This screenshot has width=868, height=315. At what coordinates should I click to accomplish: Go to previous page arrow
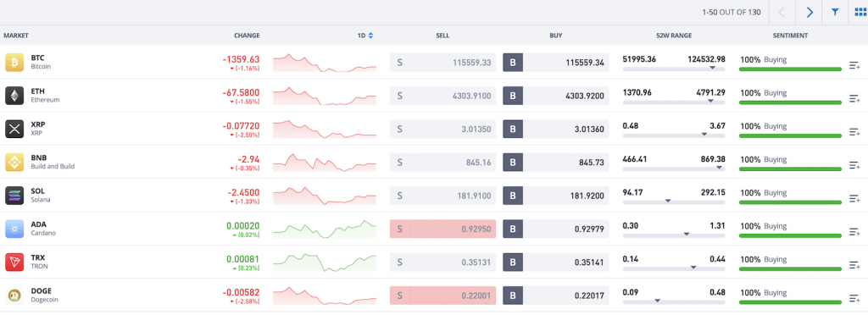782,12
